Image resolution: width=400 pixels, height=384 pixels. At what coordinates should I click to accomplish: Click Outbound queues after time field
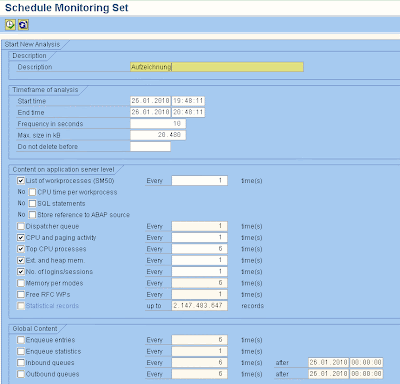(366, 374)
